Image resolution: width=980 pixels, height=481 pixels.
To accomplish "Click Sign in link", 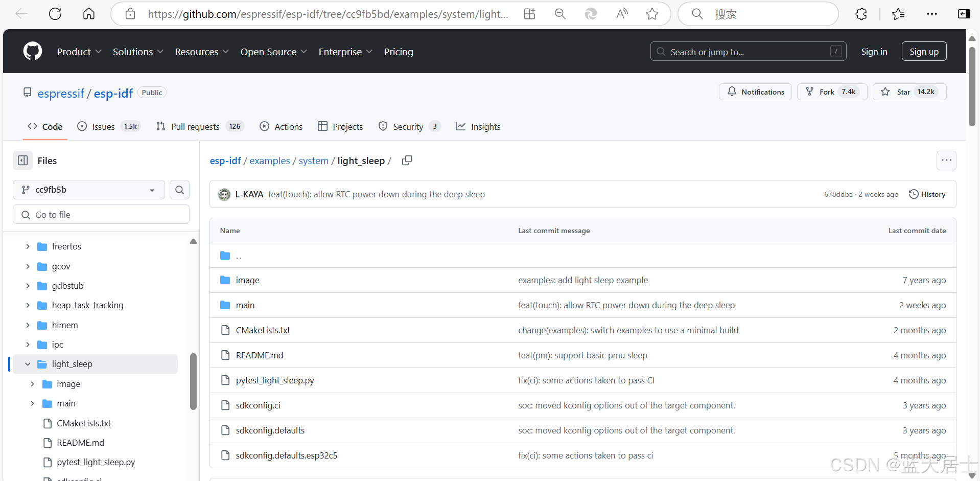I will coord(874,52).
